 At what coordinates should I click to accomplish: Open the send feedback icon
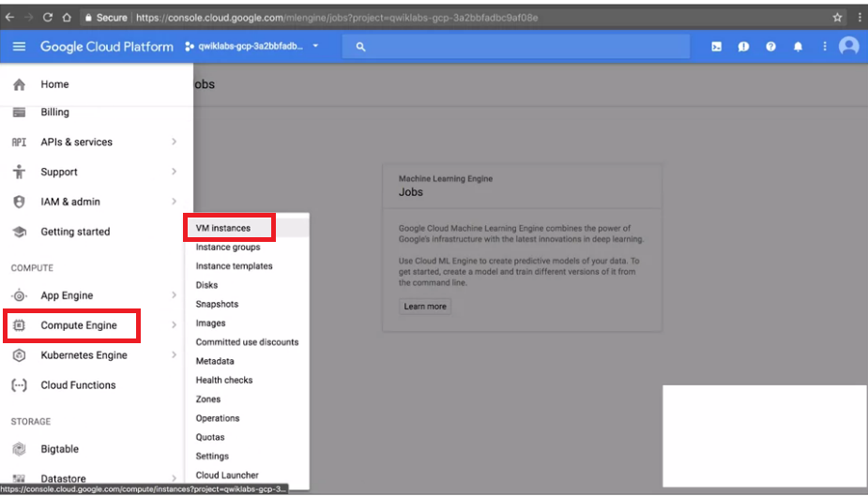pyautogui.click(x=743, y=47)
